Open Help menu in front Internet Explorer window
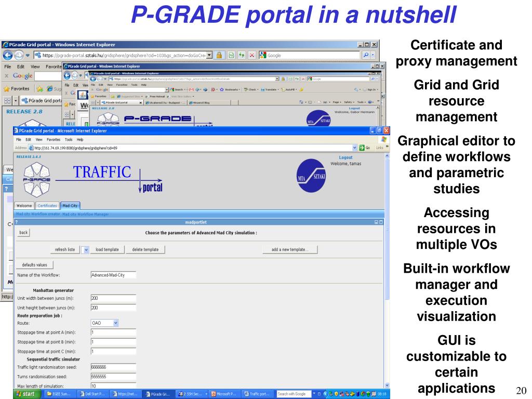Screen dimensions: 532x399 [80, 139]
